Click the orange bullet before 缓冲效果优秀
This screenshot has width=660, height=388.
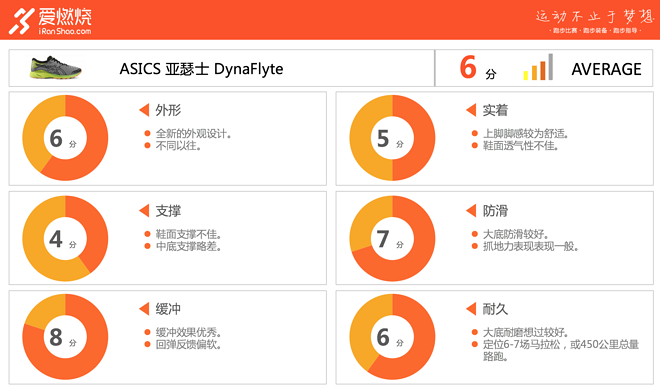coord(147,332)
